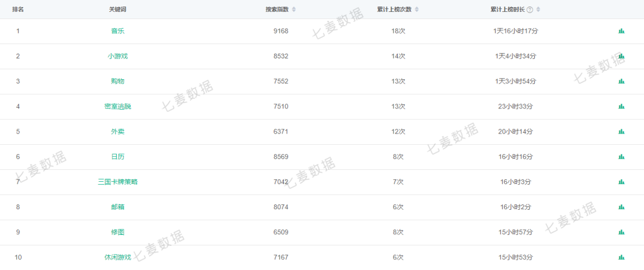Open trend chart icon for 三国卡牌策略 row

coord(621,182)
